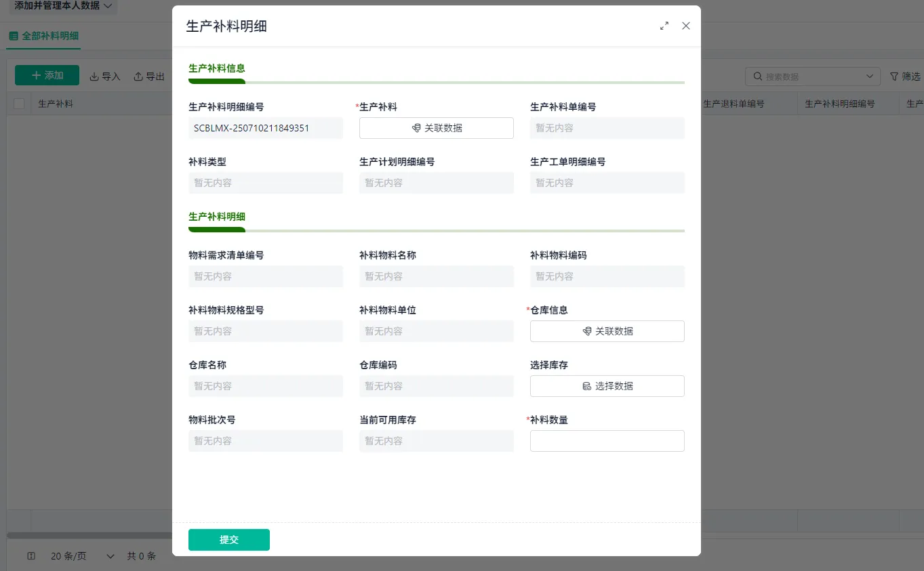Open 添加并管理本人数据 dropdown in background
The width and height of the screenshot is (924, 571).
(x=63, y=5)
